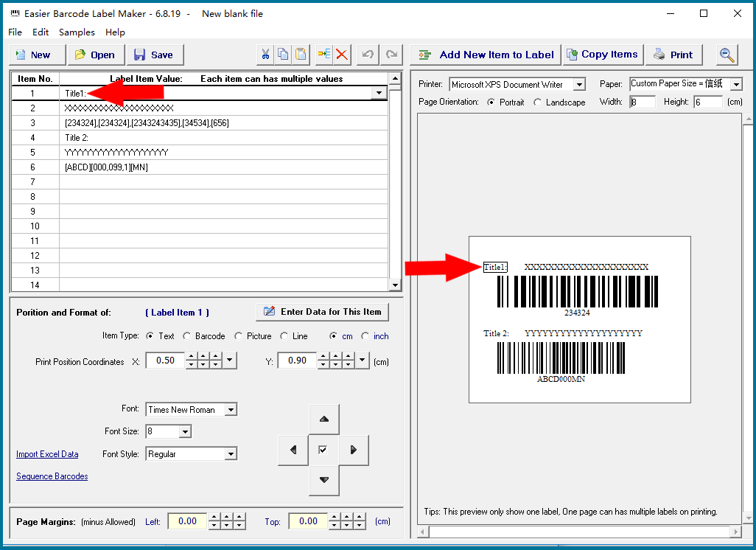The height and width of the screenshot is (550, 756).
Task: Click the preview horizontal scrollbar track
Action: [x=579, y=532]
